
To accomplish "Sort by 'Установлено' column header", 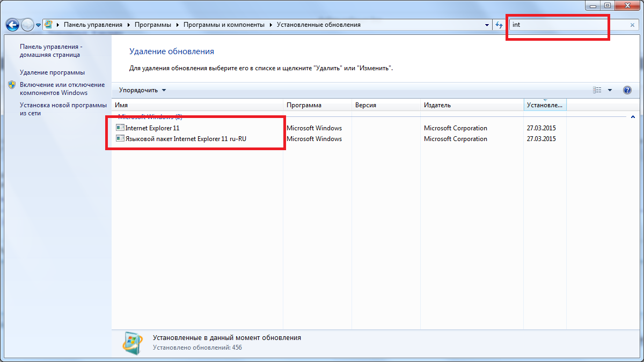I will click(x=545, y=105).
